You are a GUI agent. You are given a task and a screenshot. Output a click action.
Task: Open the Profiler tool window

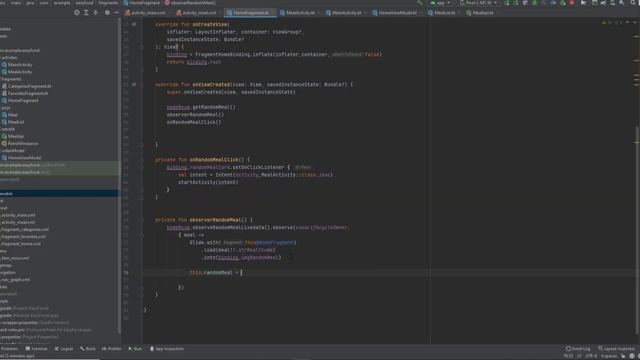pos(112,349)
